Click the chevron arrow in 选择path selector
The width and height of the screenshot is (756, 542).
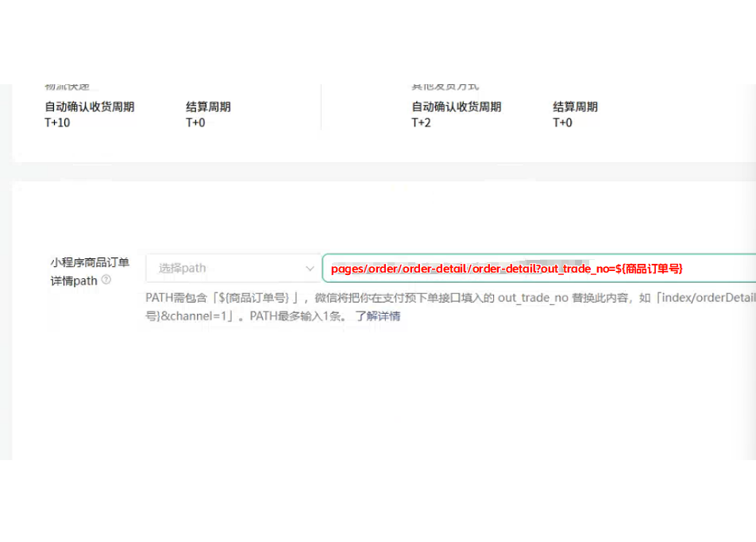[309, 269]
